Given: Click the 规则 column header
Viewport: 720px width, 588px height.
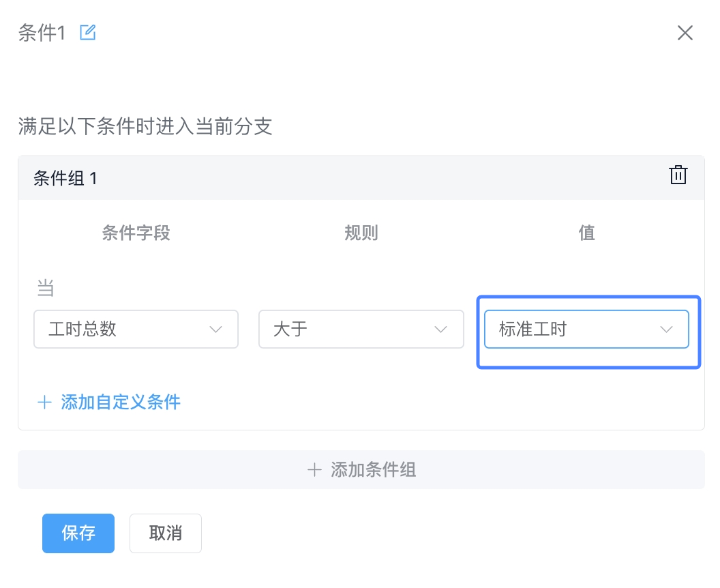Looking at the screenshot, I should pos(361,233).
